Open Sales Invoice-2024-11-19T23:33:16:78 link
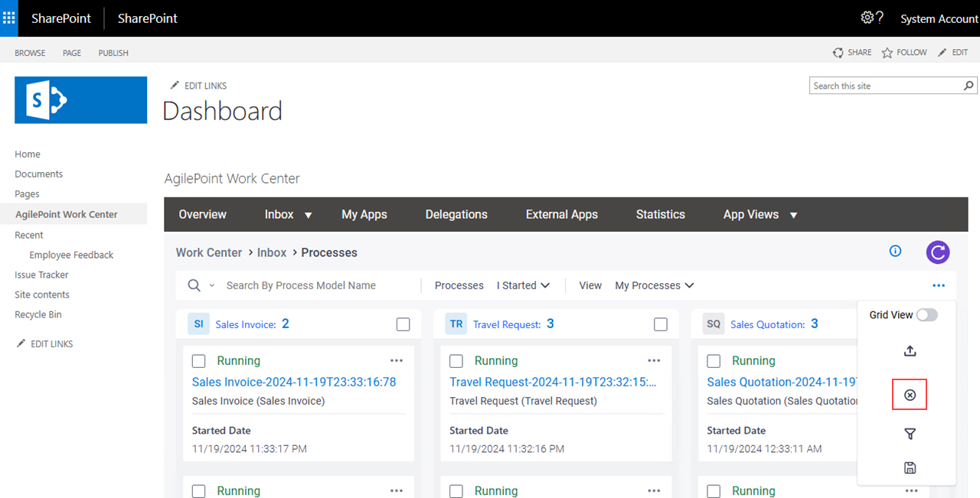The image size is (980, 498). pos(294,382)
